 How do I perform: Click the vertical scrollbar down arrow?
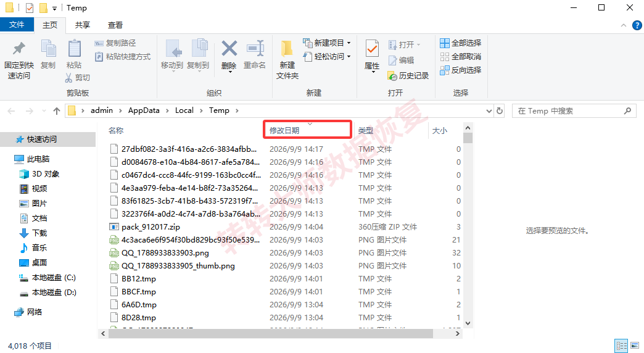point(468,323)
